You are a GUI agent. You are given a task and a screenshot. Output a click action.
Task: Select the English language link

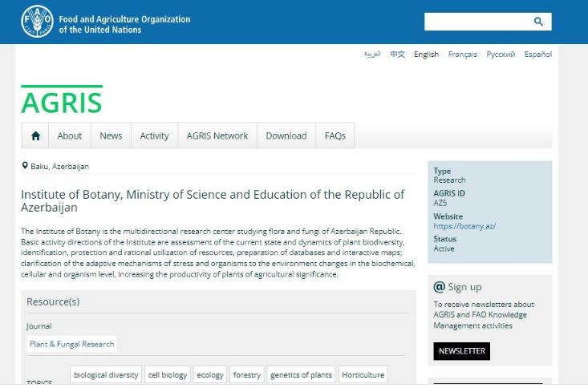coord(426,55)
